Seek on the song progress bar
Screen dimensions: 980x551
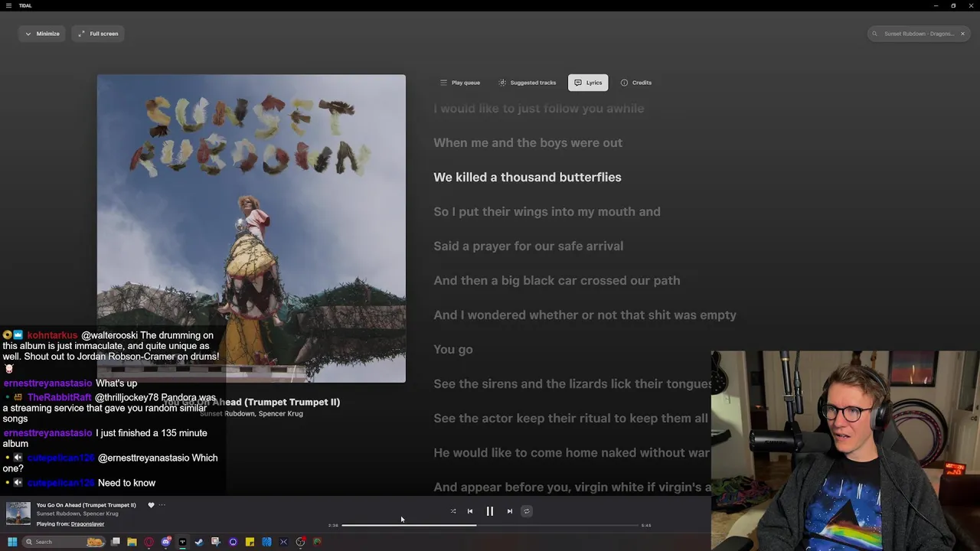tap(490, 526)
